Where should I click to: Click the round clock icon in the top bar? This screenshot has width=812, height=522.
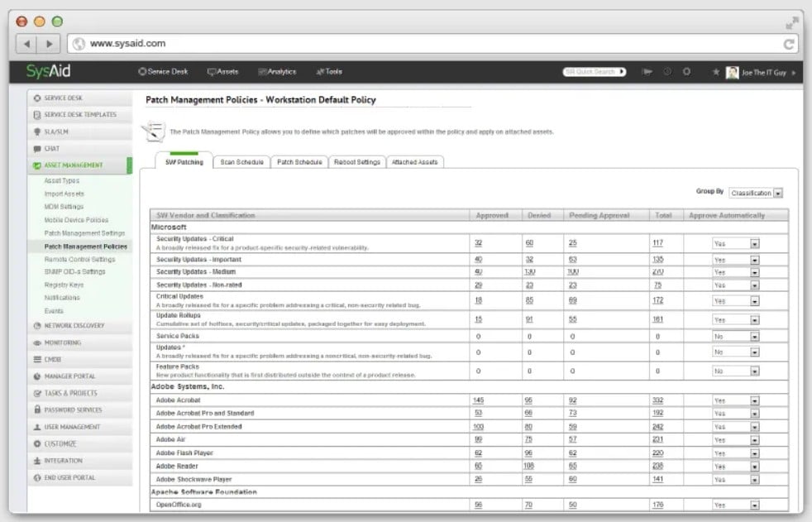tap(667, 71)
